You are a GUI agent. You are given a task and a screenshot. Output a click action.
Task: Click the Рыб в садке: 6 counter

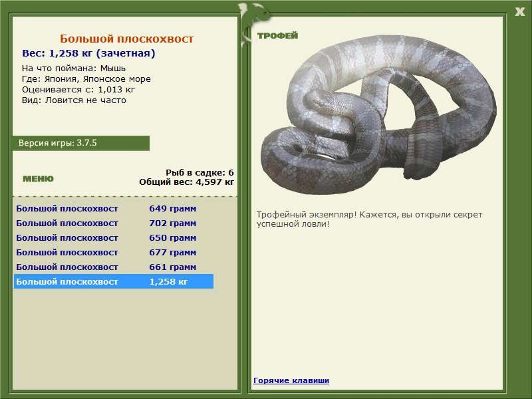click(x=199, y=173)
